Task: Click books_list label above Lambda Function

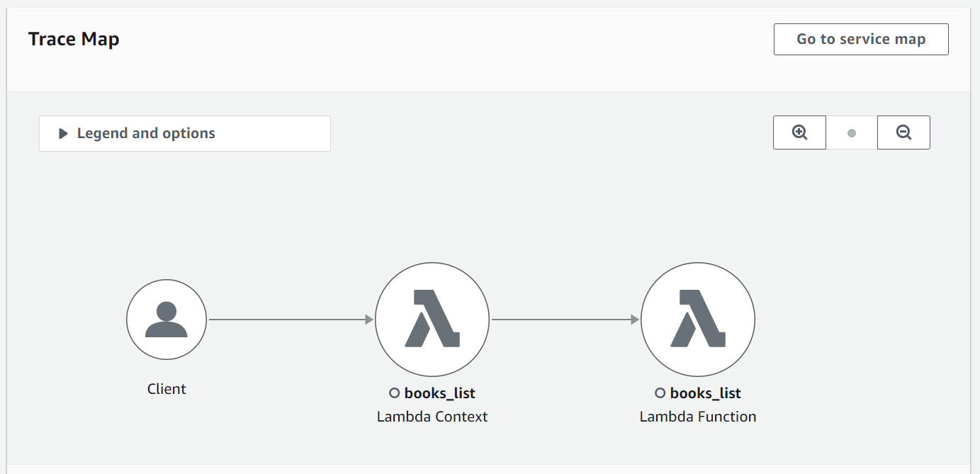Action: [705, 393]
